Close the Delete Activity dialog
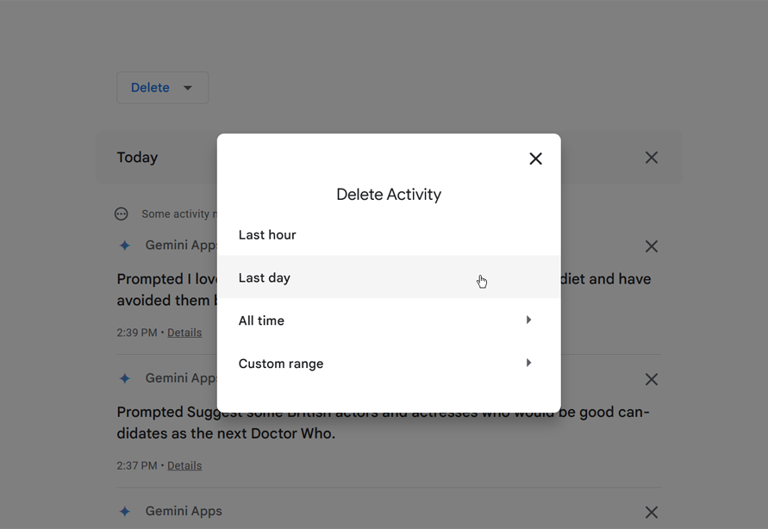This screenshot has height=529, width=768. coord(535,159)
